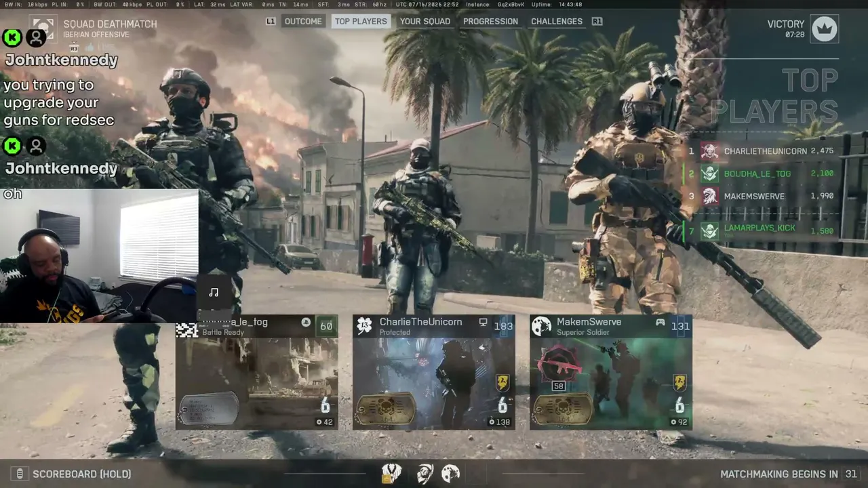Click the music note icon
The height and width of the screenshot is (488, 868).
(x=214, y=292)
